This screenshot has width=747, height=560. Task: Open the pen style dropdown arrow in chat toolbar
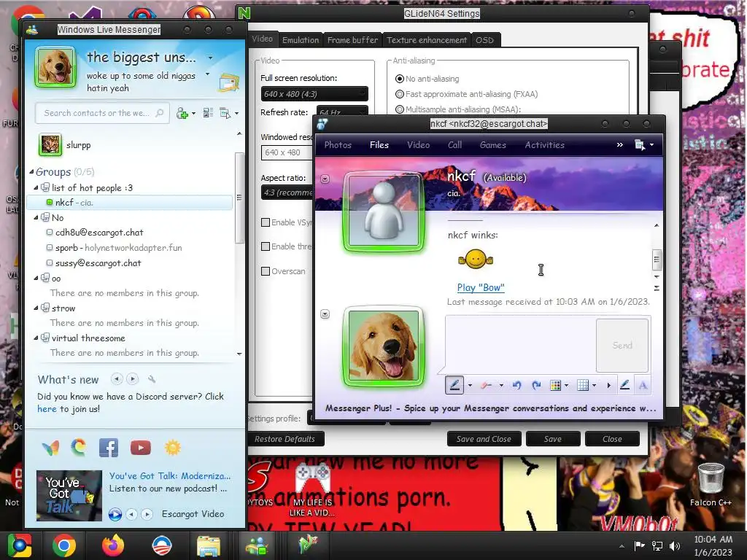pyautogui.click(x=470, y=385)
